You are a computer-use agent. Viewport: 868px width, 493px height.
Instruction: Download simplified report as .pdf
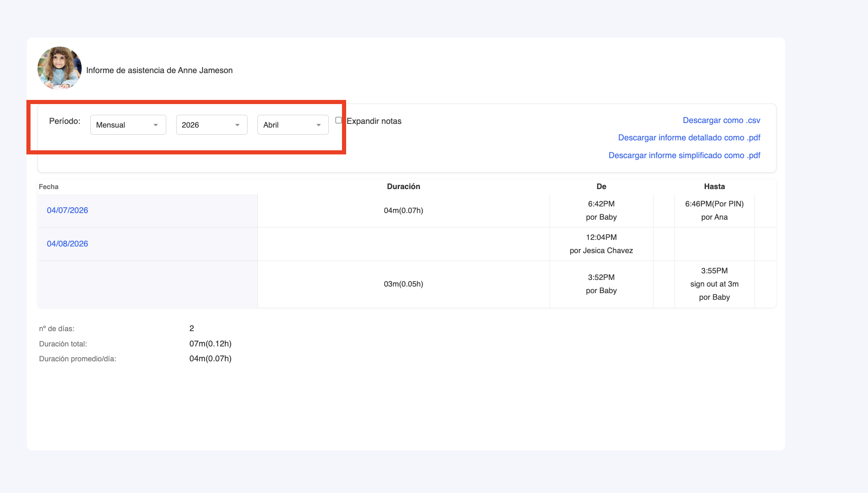[x=684, y=155]
